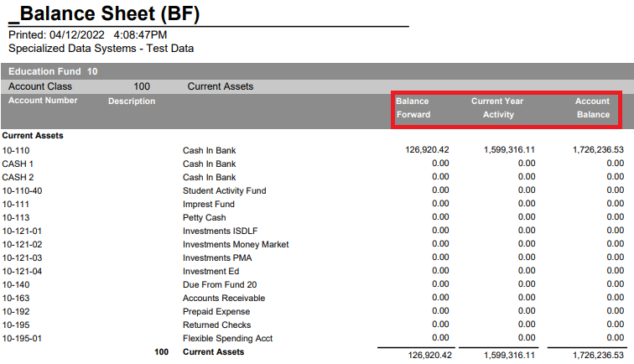Select the Balance Forward column header
Viewport: 634px width, 364px height.
pos(413,108)
